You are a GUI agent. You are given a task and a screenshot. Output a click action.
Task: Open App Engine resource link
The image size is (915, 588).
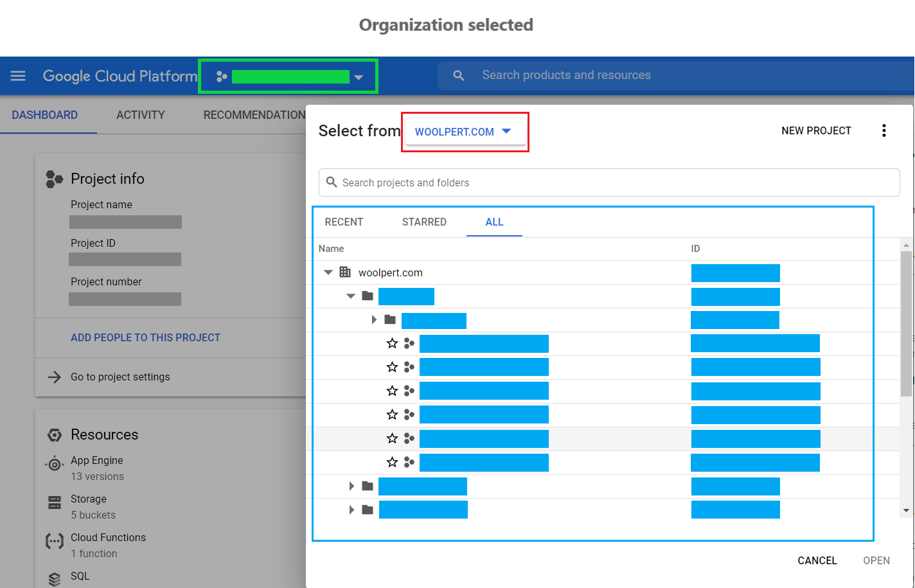97,461
